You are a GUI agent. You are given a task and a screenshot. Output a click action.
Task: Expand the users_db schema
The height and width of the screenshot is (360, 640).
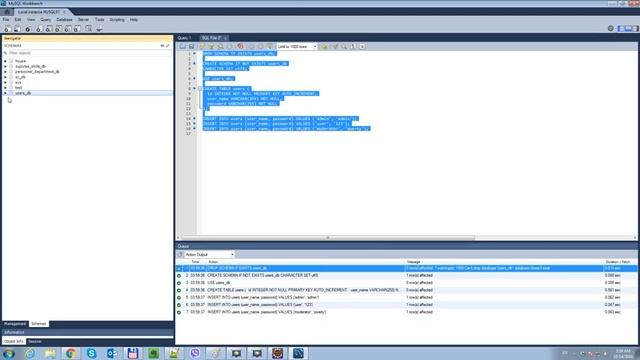coord(5,93)
